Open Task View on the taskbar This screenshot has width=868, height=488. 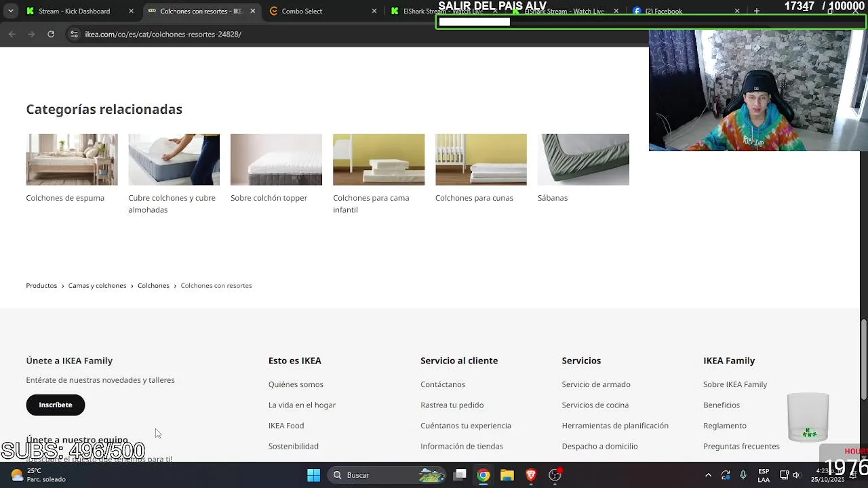(460, 475)
